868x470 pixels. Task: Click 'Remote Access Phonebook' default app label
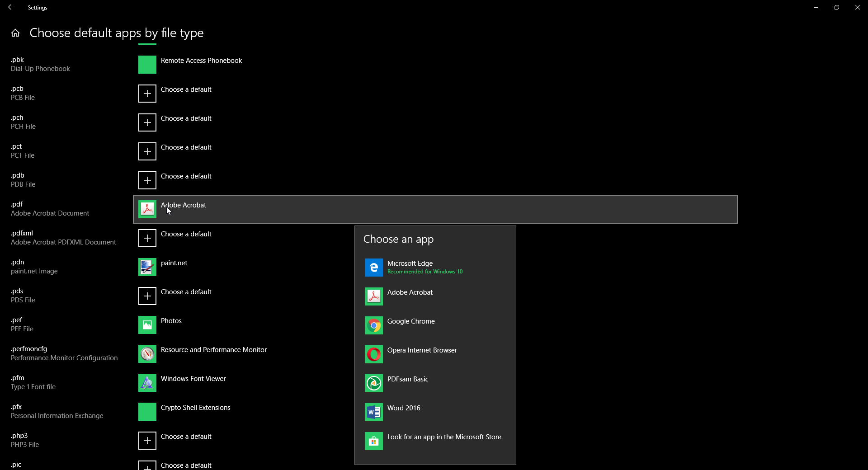click(201, 61)
